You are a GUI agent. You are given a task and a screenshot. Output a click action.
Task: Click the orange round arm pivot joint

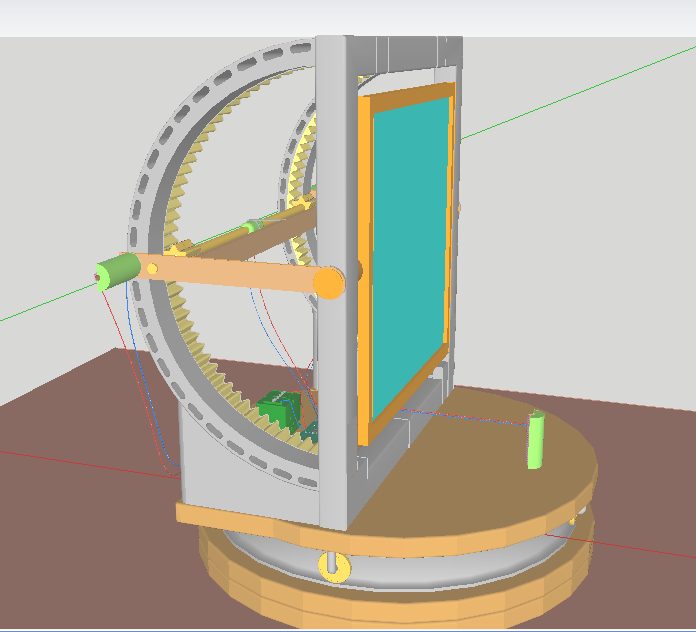pos(328,284)
